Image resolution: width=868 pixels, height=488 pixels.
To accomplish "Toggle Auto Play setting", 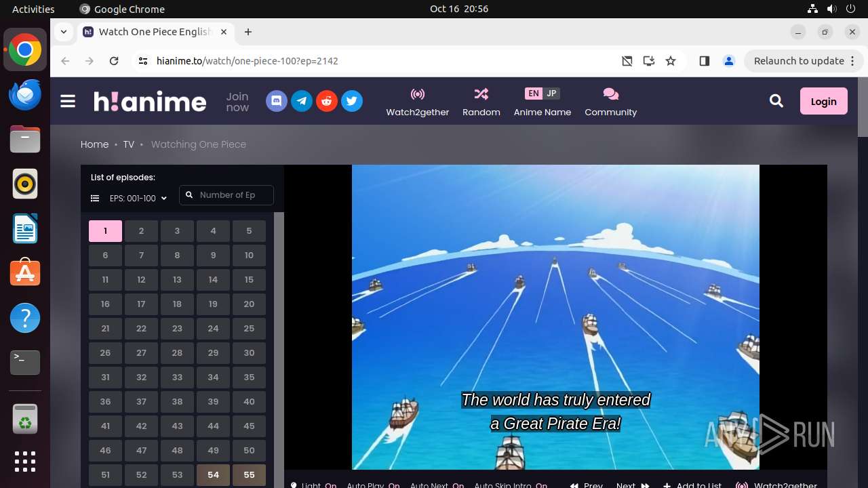I will [x=373, y=485].
